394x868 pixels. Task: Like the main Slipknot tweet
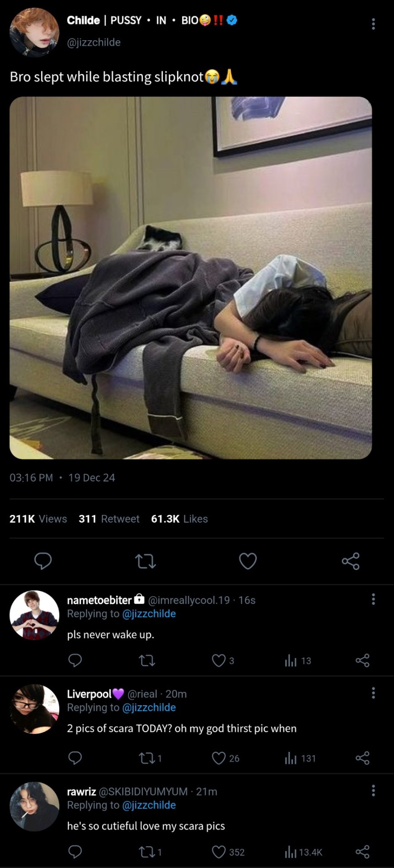248,561
